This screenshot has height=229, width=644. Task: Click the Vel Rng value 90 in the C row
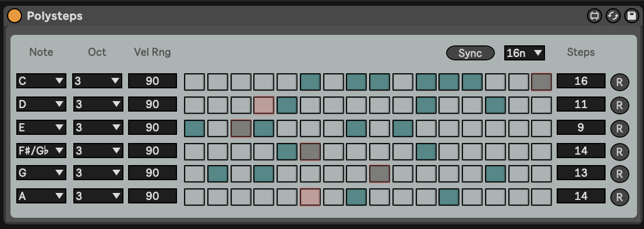pyautogui.click(x=153, y=81)
